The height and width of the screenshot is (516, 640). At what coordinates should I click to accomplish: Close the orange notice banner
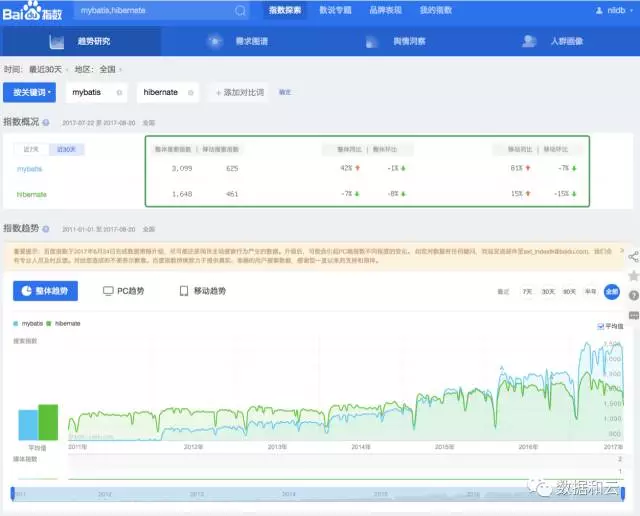point(622,250)
